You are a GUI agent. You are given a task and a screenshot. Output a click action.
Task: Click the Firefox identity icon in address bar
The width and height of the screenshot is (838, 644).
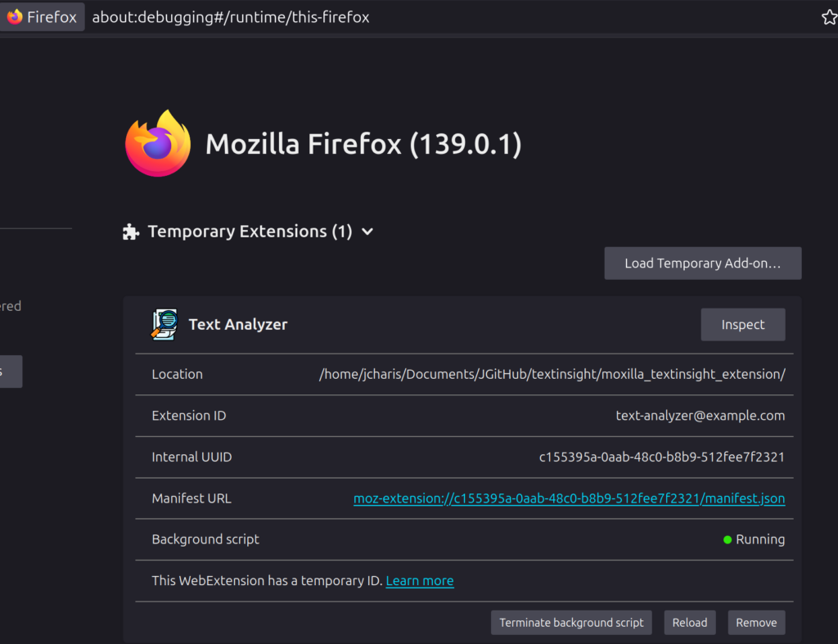pos(15,16)
